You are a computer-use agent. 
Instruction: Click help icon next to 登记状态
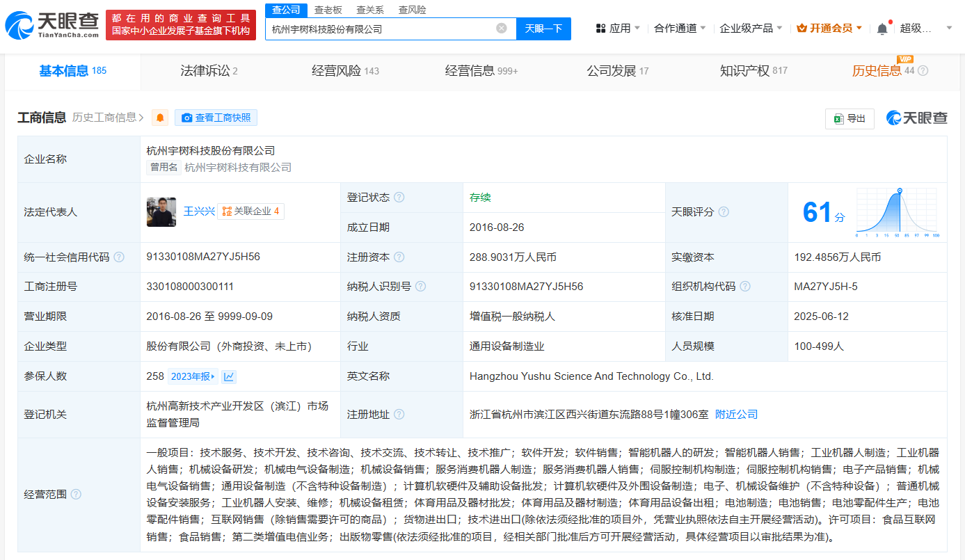(399, 198)
